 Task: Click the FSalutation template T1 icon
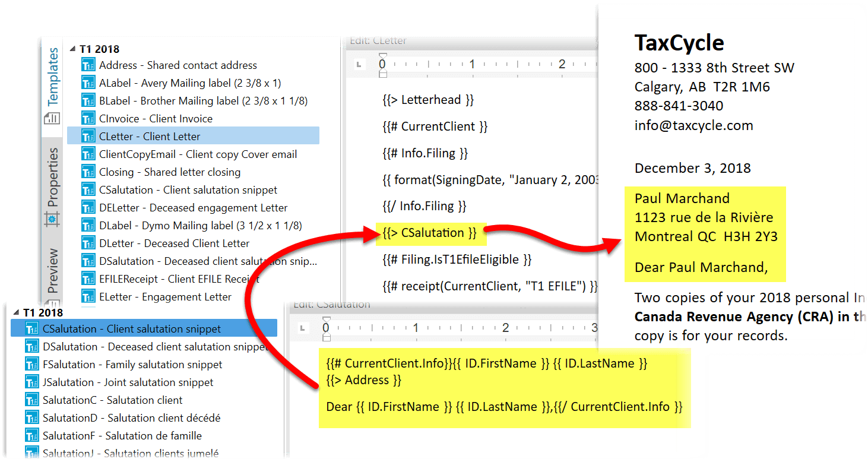tap(32, 365)
